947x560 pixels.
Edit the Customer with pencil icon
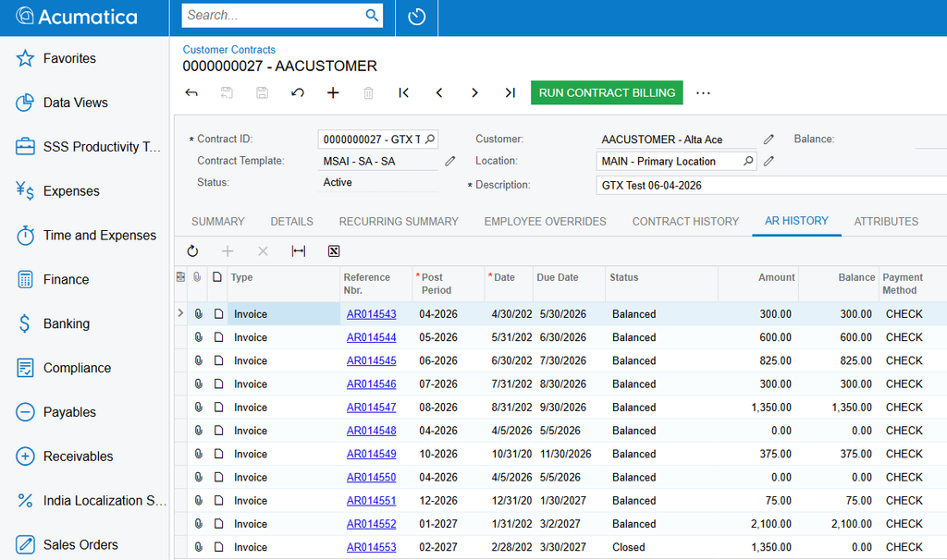click(769, 140)
